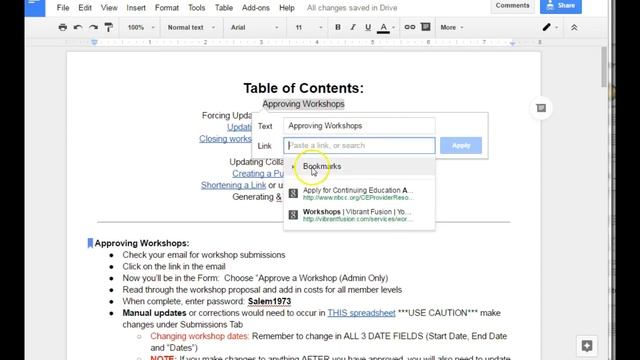Click the Salem1973 password text
The height and width of the screenshot is (360, 640).
tap(269, 301)
